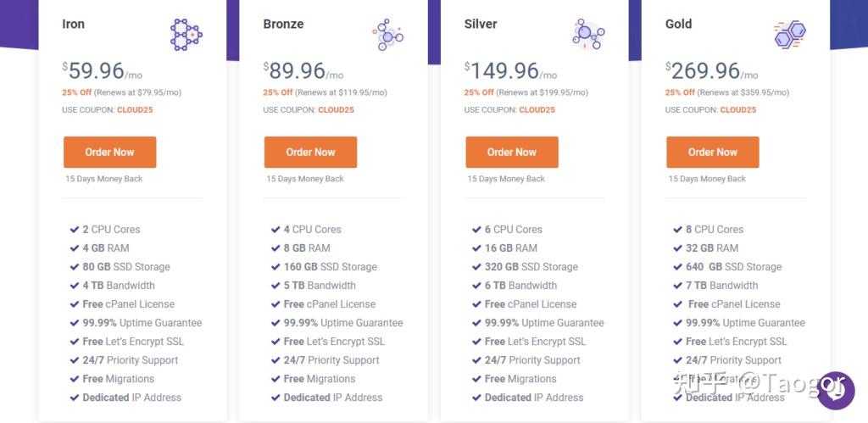This screenshot has width=868, height=423.
Task: Click the Gold plan hexagons icon
Action: 790,35
